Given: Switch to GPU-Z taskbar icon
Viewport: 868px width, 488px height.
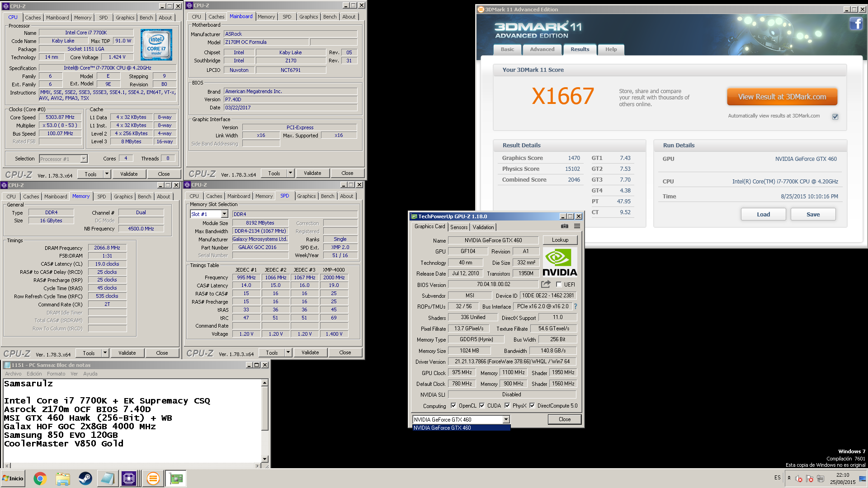Looking at the screenshot, I should tap(176, 479).
